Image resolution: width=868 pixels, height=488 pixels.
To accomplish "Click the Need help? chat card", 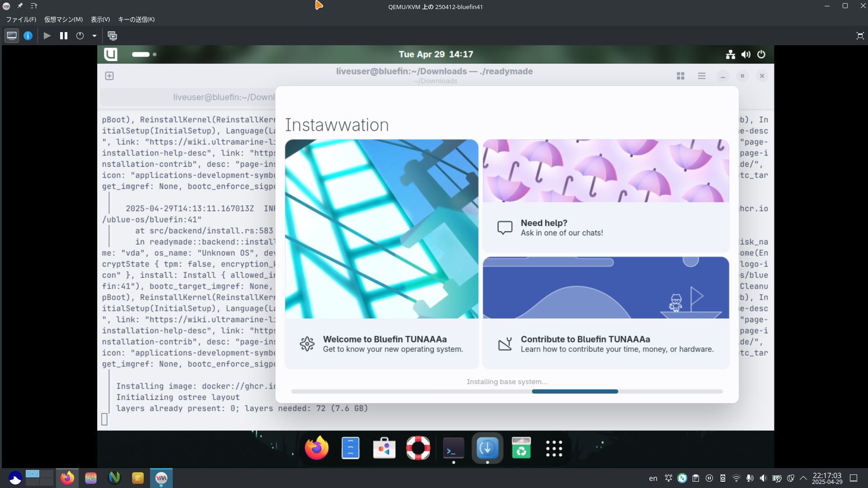I will pyautogui.click(x=606, y=227).
